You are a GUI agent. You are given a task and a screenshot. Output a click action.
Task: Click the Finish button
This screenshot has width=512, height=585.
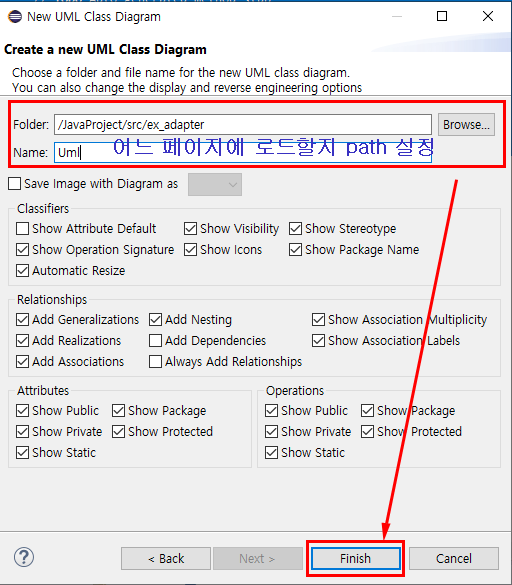(x=355, y=559)
